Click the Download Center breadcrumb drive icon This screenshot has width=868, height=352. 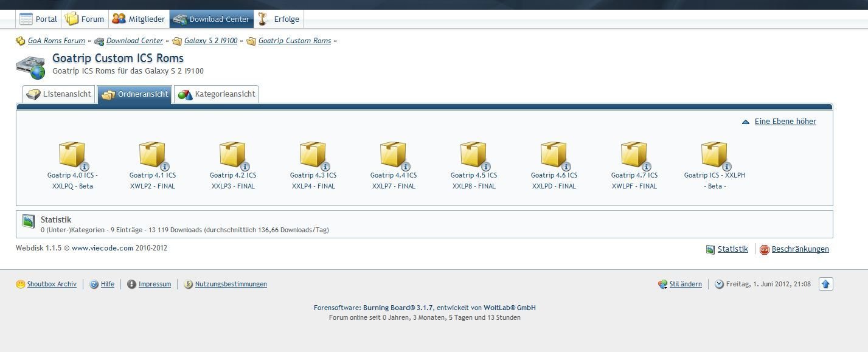[x=99, y=41]
